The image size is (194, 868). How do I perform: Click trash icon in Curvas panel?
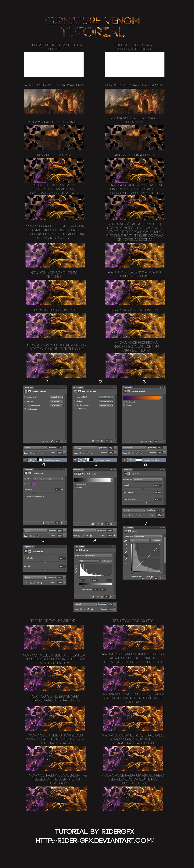(x=160, y=578)
